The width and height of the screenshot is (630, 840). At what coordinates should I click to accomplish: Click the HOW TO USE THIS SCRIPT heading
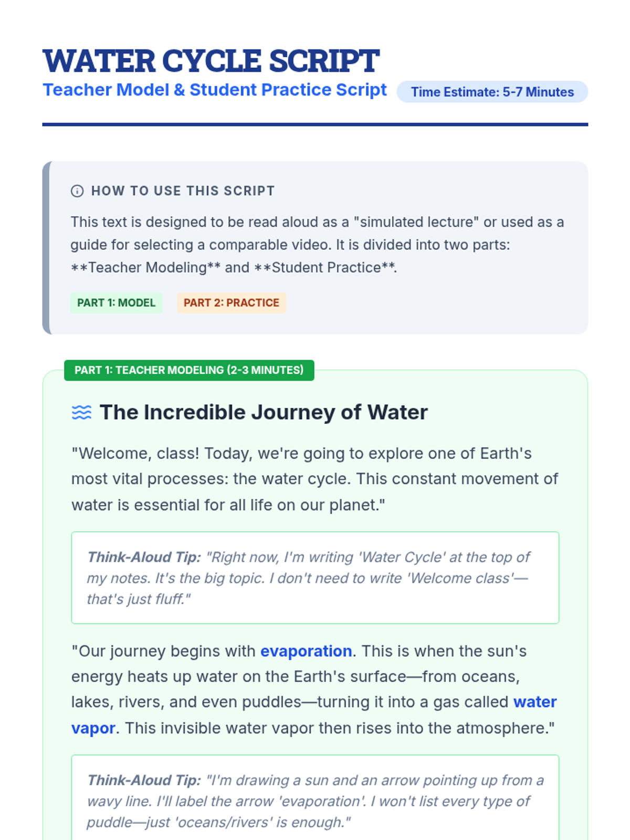(x=183, y=191)
